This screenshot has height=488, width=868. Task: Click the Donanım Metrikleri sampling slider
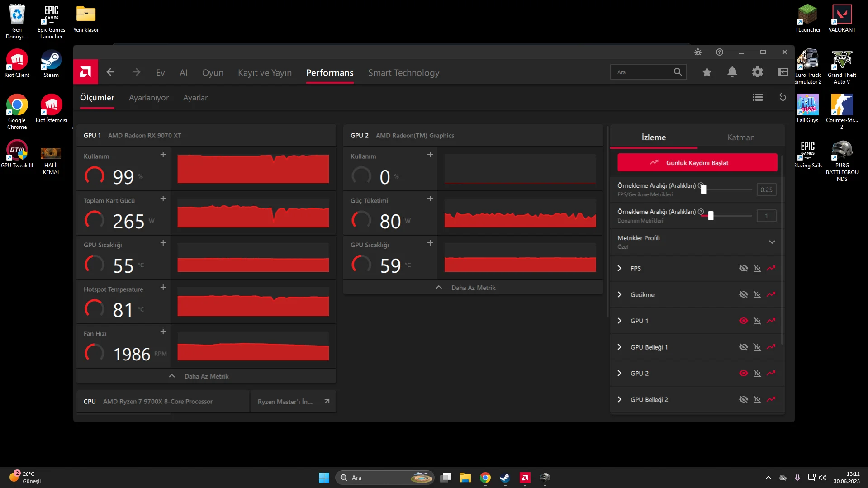point(711,216)
